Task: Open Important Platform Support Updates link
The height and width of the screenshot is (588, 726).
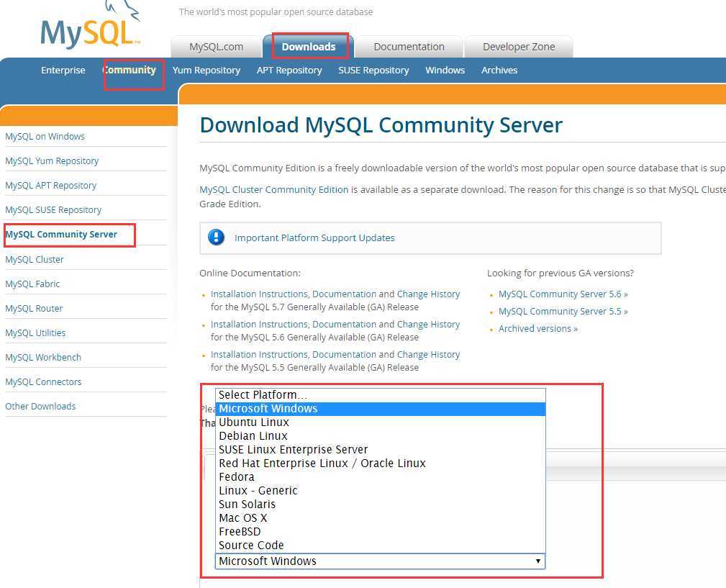Action: tap(314, 238)
